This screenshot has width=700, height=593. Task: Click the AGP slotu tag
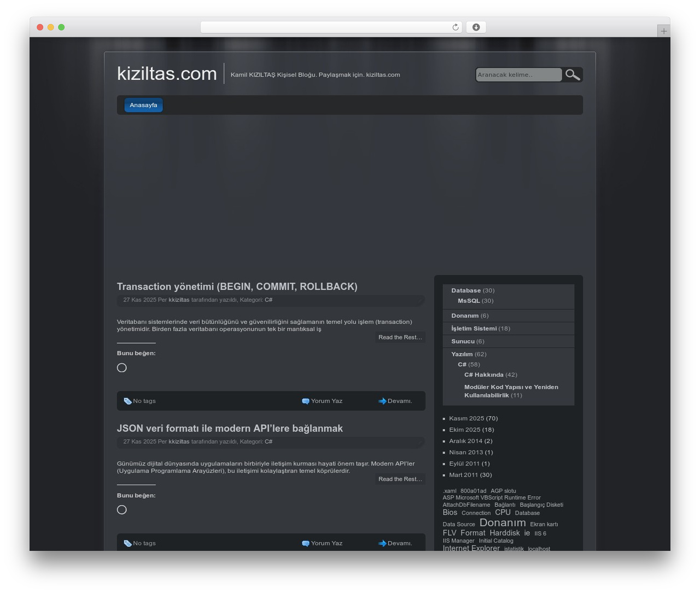click(x=503, y=491)
